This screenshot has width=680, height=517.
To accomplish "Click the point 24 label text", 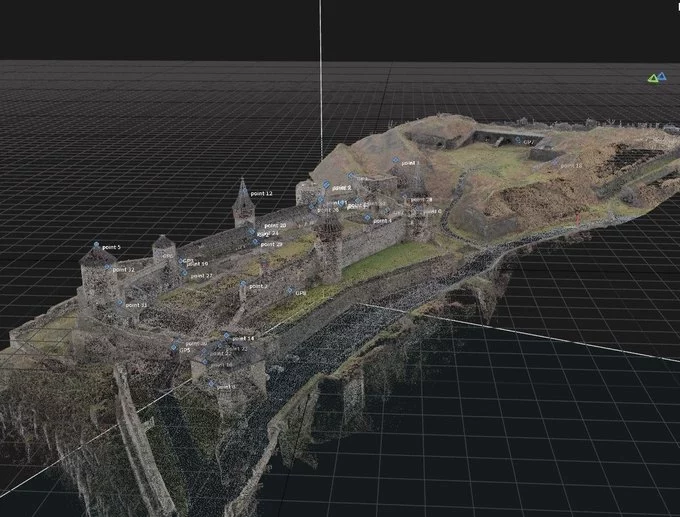I will (x=269, y=233).
